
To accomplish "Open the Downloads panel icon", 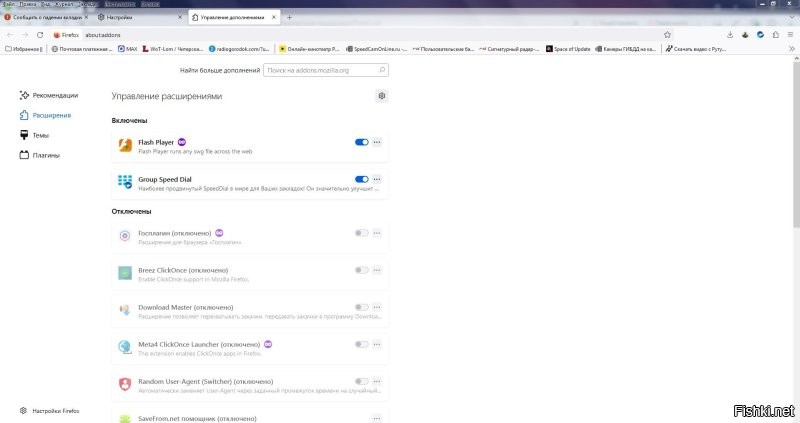I will tap(730, 35).
